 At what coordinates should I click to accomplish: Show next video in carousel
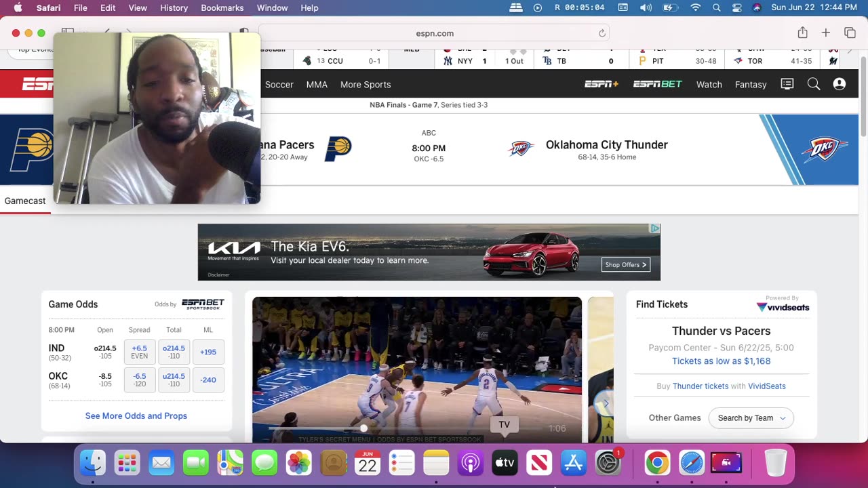(606, 405)
